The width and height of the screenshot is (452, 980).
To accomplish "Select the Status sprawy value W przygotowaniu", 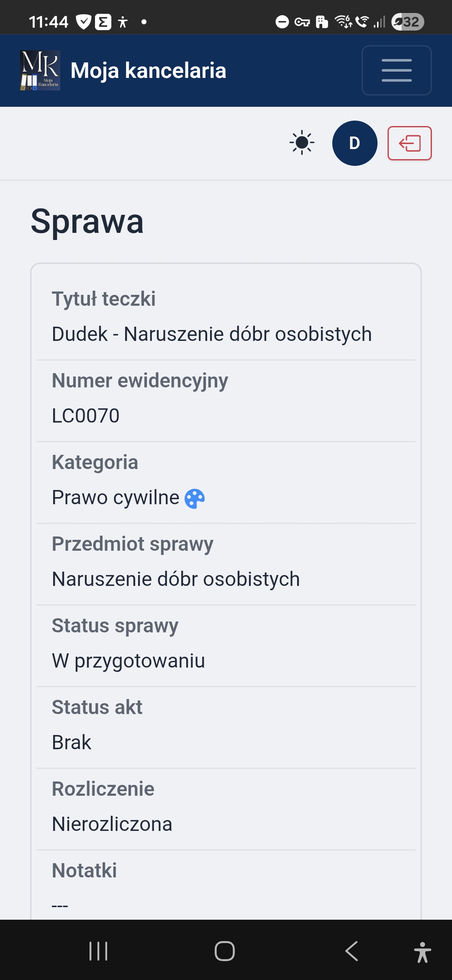I will click(x=128, y=660).
